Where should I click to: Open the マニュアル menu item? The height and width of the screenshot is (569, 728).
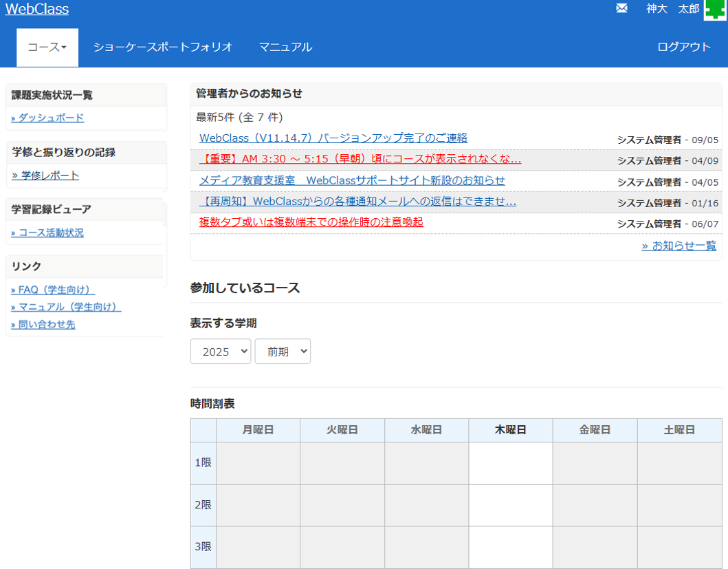[x=285, y=47]
